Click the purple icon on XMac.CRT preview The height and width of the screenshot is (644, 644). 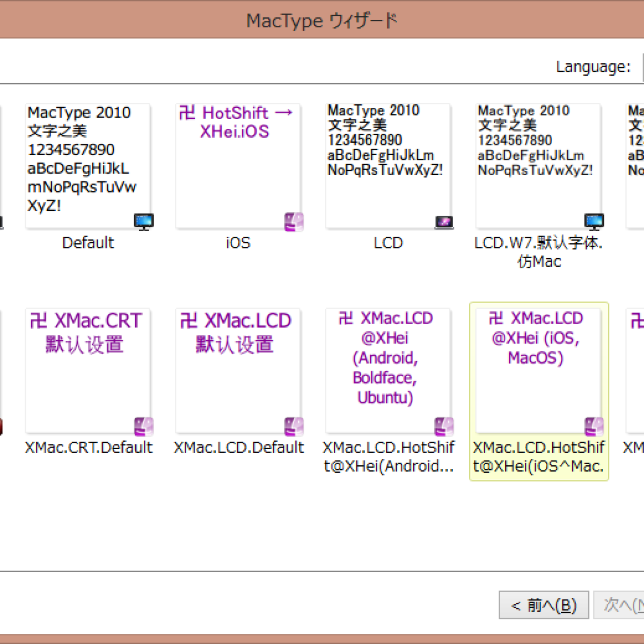[x=144, y=427]
